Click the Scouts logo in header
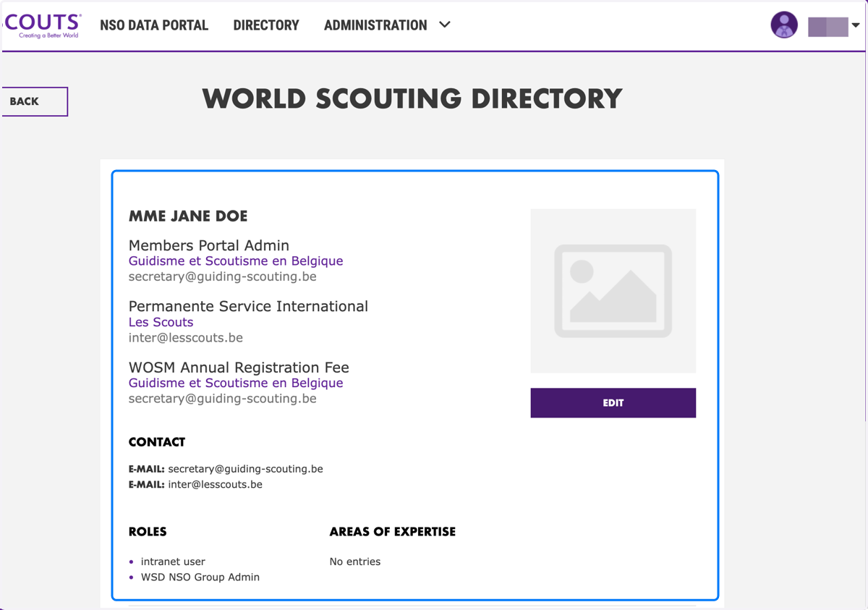868x610 pixels. [x=42, y=25]
